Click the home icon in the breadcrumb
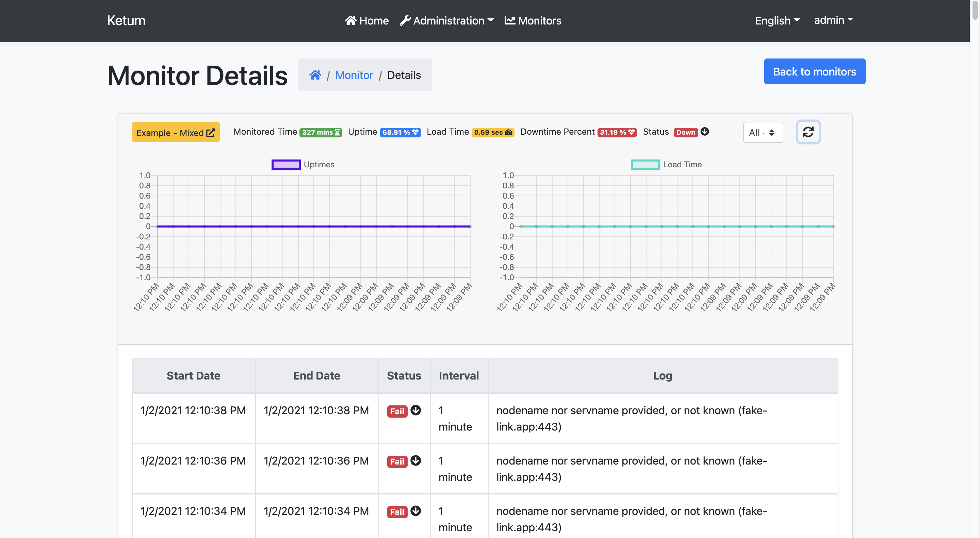 click(315, 74)
